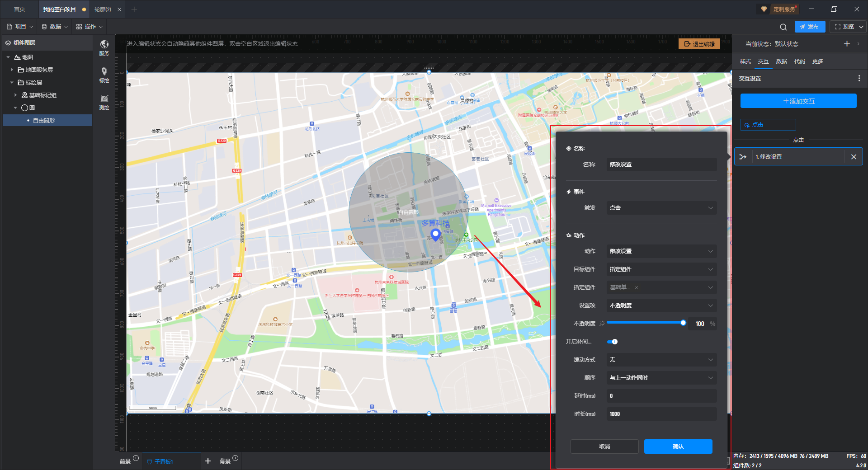
Task: Click the opacity animation sparkle icon
Action: [x=602, y=324]
